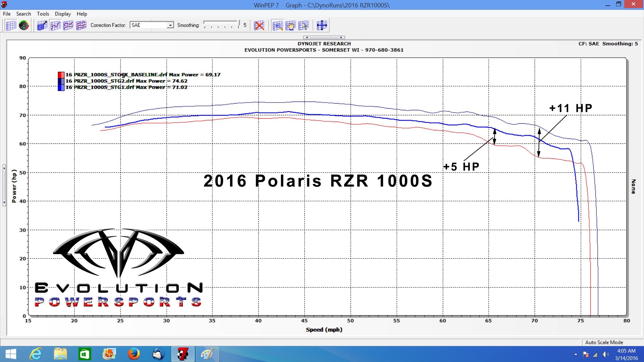Screen dimensions: 644x362
Task: Open WinPEP 7 from the taskbar
Action: [183, 354]
